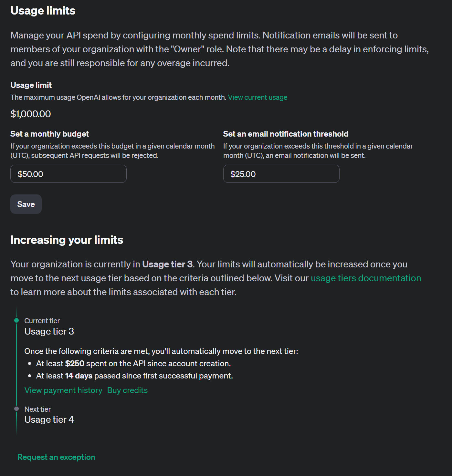452x476 pixels.
Task: Click View payment history
Action: pyautogui.click(x=63, y=390)
